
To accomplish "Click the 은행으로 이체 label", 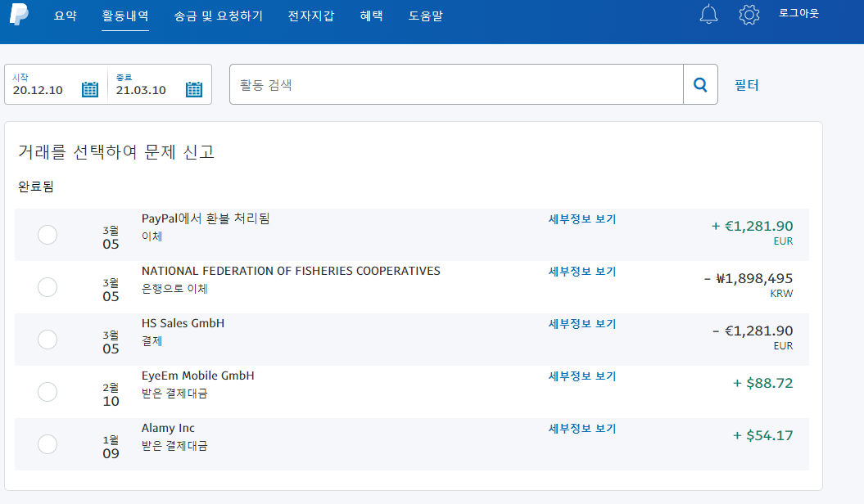I will pyautogui.click(x=174, y=289).
